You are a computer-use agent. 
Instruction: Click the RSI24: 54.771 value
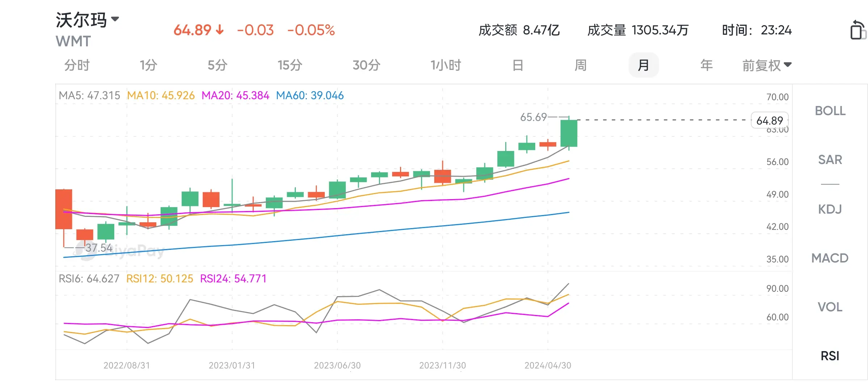tap(233, 279)
